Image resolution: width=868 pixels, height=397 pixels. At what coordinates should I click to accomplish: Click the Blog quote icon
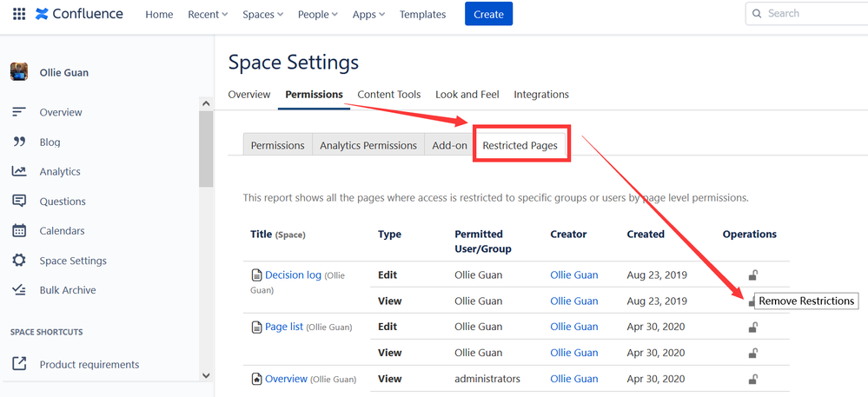pos(19,142)
